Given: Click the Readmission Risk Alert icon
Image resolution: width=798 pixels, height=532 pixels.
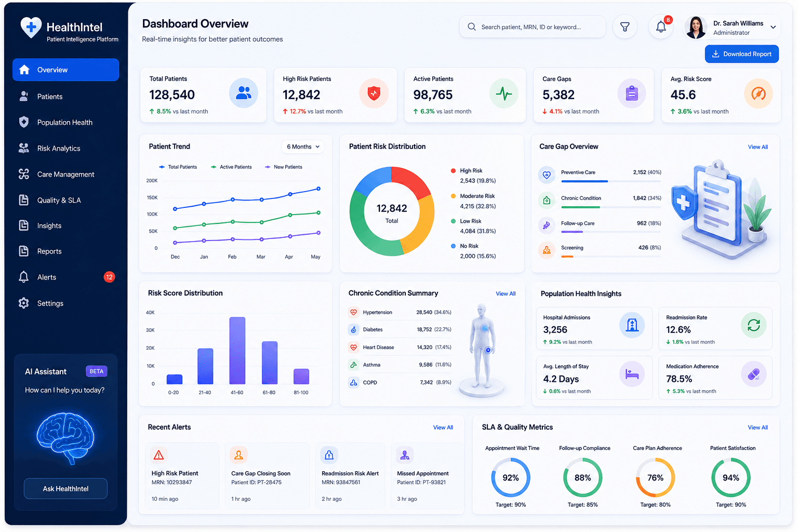Looking at the screenshot, I should pos(329,455).
